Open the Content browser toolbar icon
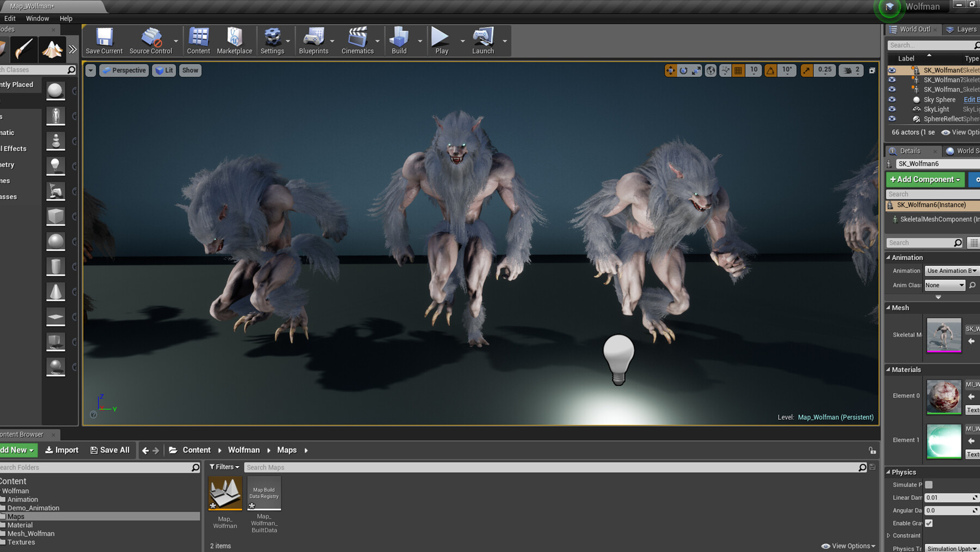The height and width of the screenshot is (552, 980). [198, 41]
